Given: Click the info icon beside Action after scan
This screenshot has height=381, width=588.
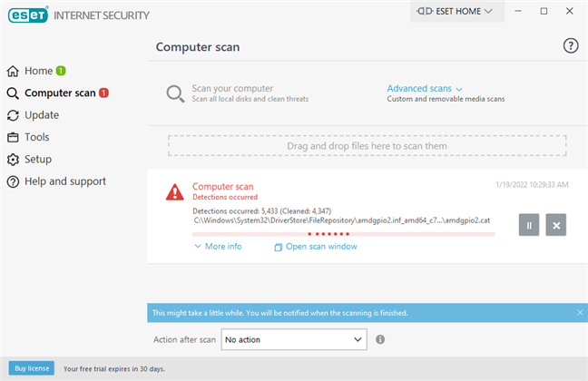Looking at the screenshot, I should click(380, 339).
